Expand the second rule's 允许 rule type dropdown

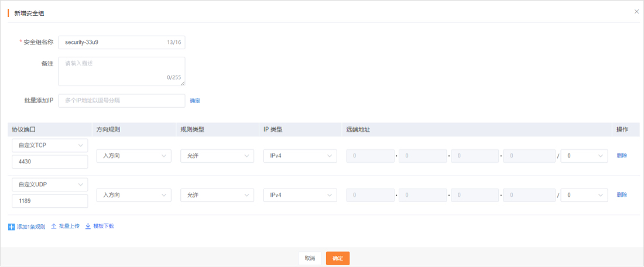[217, 195]
